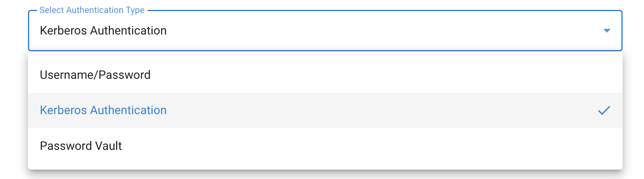Screen dimensions: 644x179
Task: Click the checkmark beside Kerberos Authentication
Action: (604, 110)
